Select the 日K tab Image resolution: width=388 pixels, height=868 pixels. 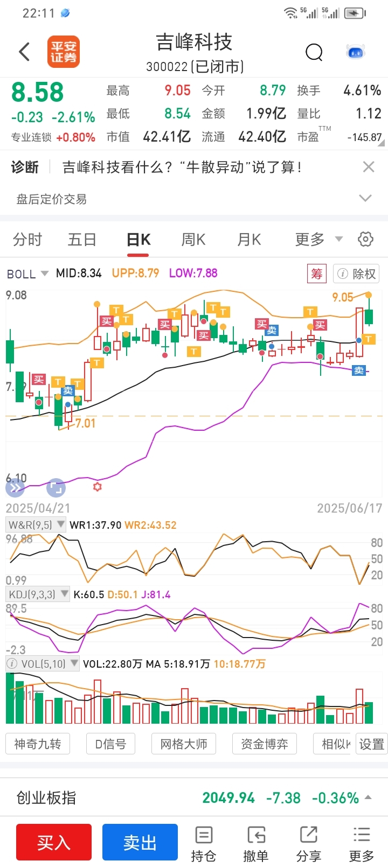pos(138,239)
